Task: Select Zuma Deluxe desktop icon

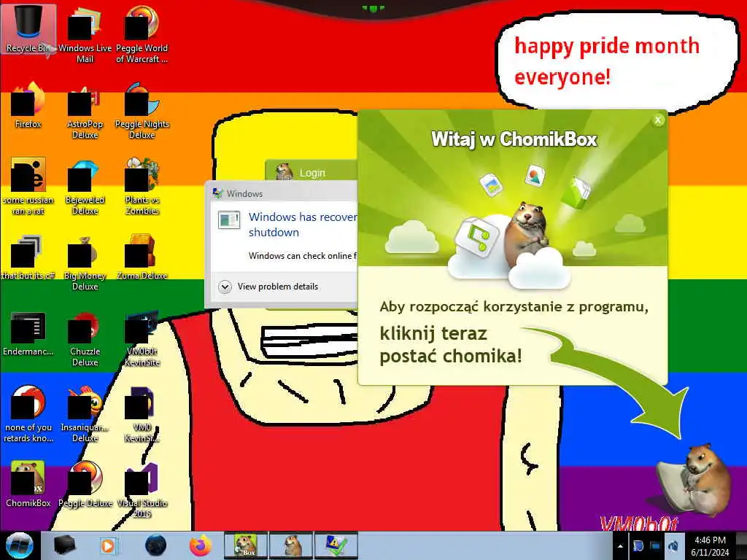Action: (x=142, y=257)
